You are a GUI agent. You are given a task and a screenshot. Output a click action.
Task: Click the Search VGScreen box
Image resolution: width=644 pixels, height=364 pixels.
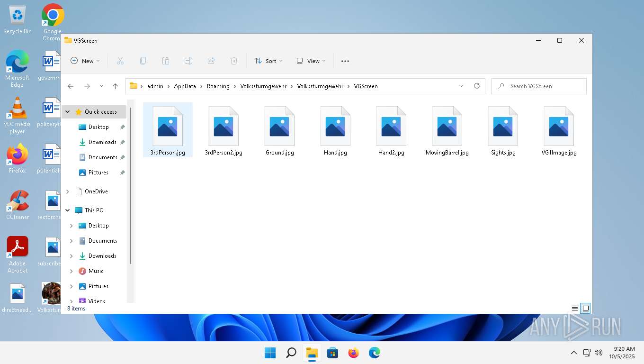pos(539,86)
